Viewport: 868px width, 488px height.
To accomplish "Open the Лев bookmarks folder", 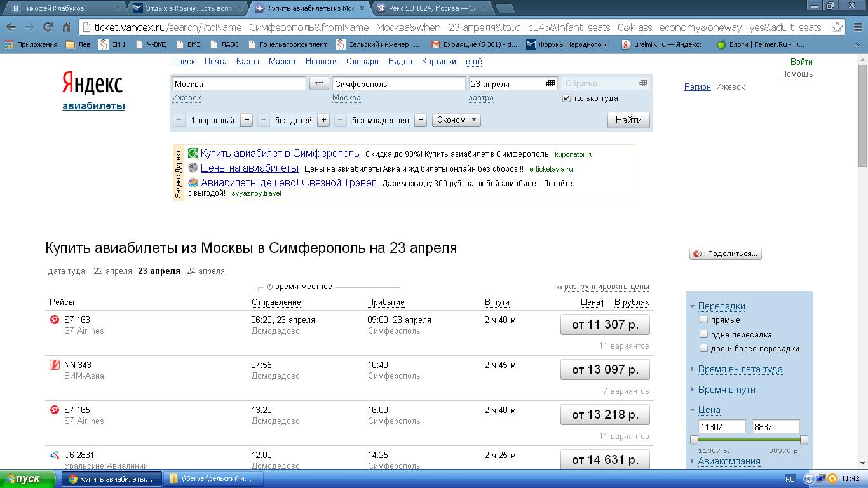I will 79,44.
